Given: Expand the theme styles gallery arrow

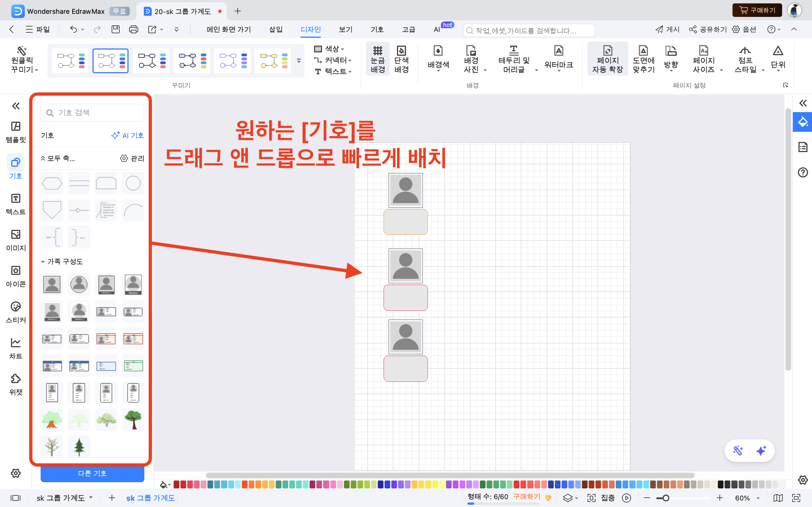Looking at the screenshot, I should [299, 61].
